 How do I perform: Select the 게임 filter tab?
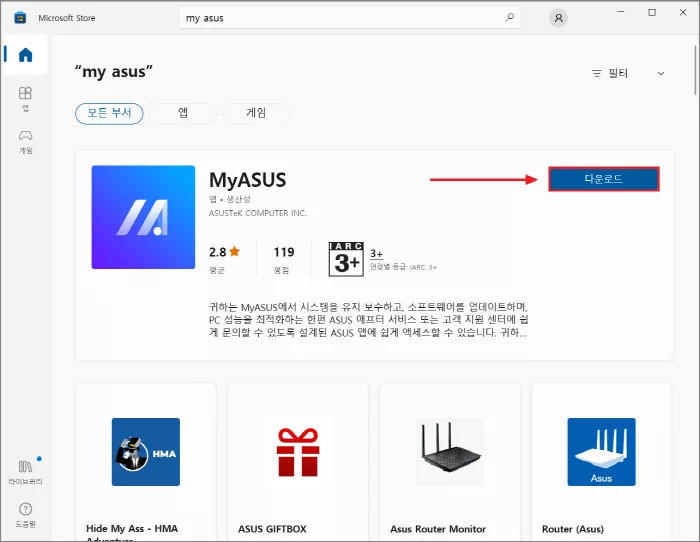[256, 113]
